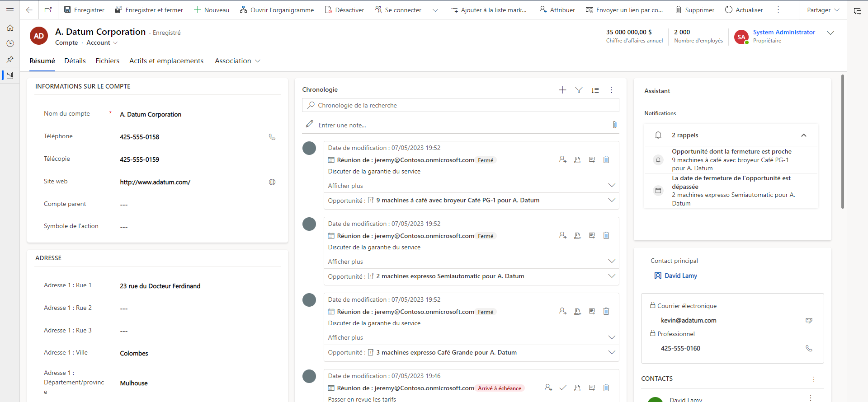Viewport: 868px width, 402px height.
Task: Open the Partager dropdown
Action: pyautogui.click(x=823, y=10)
